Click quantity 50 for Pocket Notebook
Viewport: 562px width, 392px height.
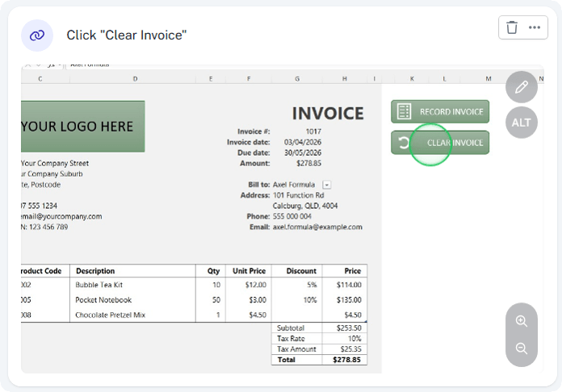tap(216, 300)
